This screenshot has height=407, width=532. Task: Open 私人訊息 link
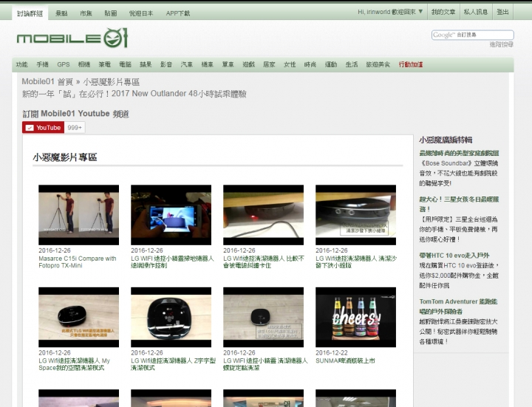[x=476, y=12]
